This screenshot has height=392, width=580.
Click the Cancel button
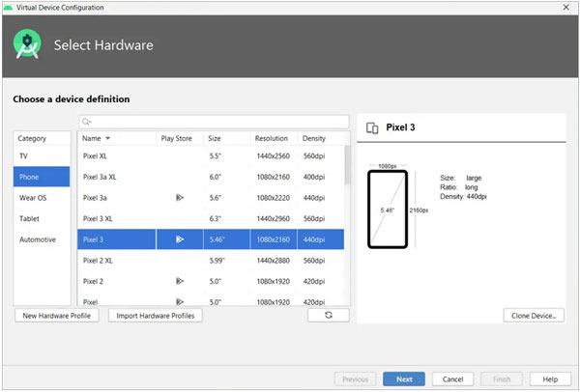(452, 379)
